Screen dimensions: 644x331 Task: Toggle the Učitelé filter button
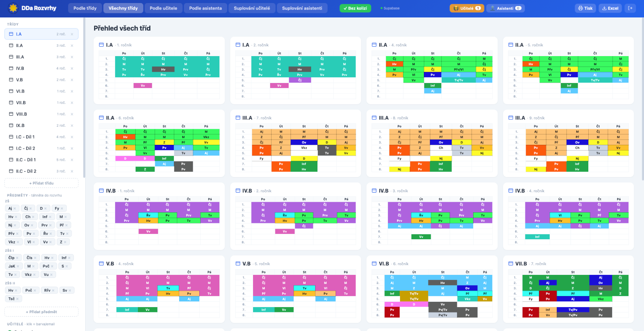[467, 8]
